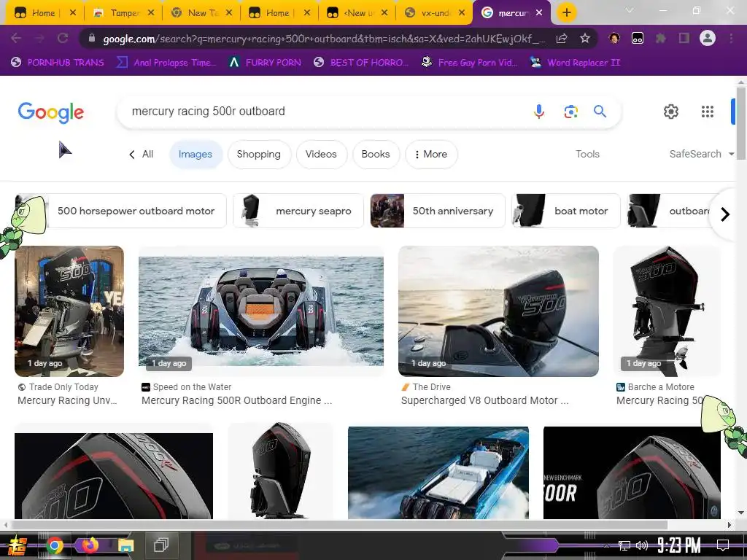The height and width of the screenshot is (560, 747).
Task: Open the BEST OF HORRO bookmark
Action: coord(361,63)
